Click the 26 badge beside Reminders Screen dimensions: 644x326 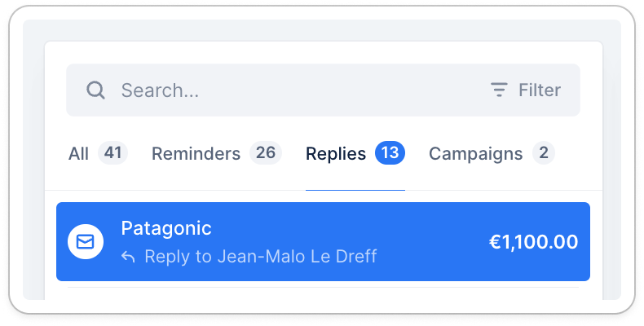(x=265, y=152)
